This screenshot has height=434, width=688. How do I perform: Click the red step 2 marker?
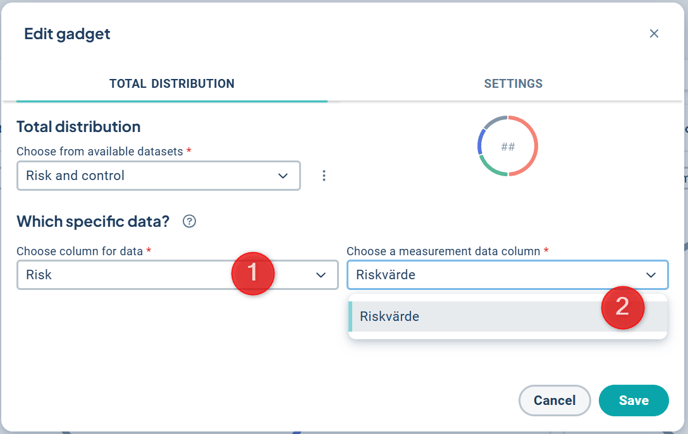(622, 307)
